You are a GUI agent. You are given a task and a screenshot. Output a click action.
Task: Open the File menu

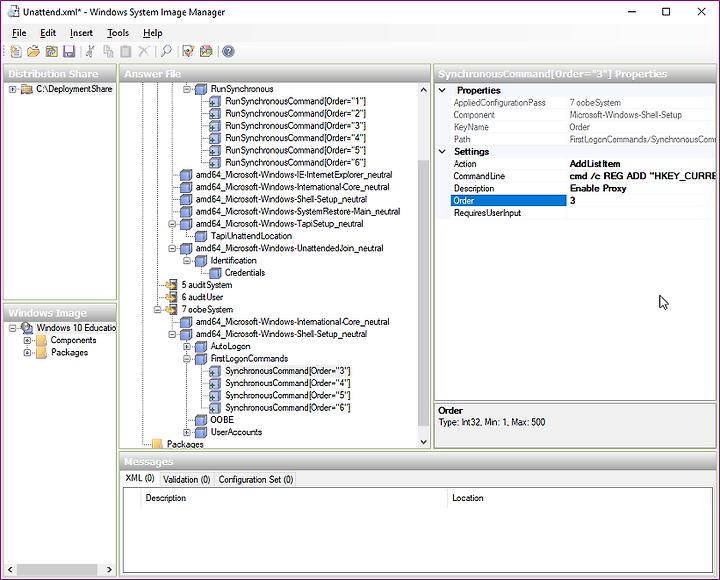(19, 33)
